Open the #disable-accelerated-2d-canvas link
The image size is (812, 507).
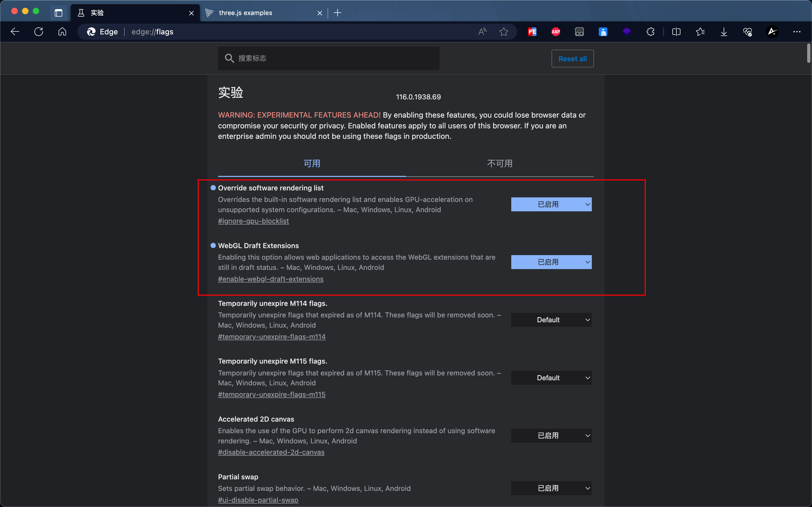click(x=271, y=452)
